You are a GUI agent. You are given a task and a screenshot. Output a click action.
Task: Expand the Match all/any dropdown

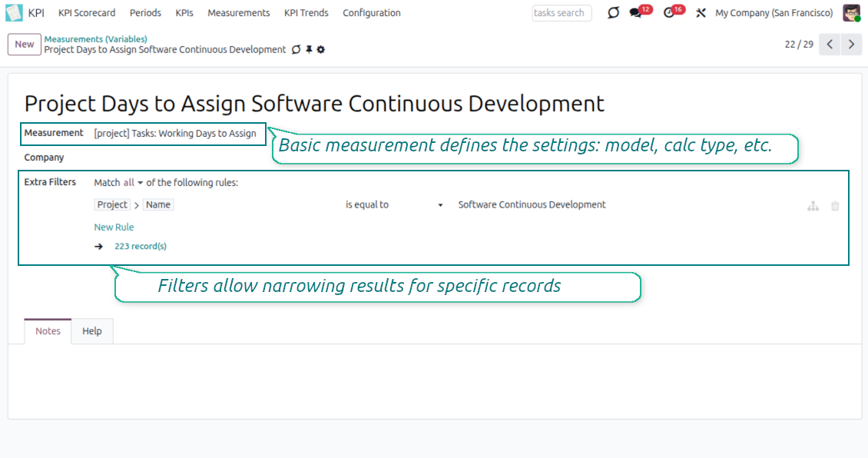click(x=134, y=183)
